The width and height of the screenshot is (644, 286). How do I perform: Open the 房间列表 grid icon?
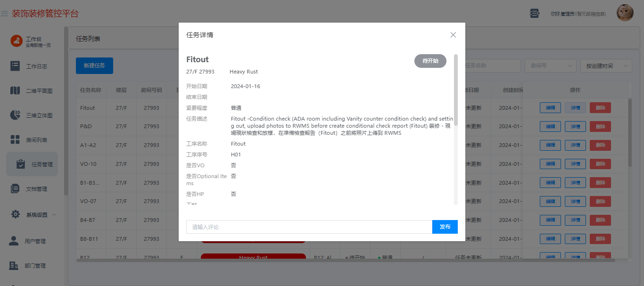15,139
